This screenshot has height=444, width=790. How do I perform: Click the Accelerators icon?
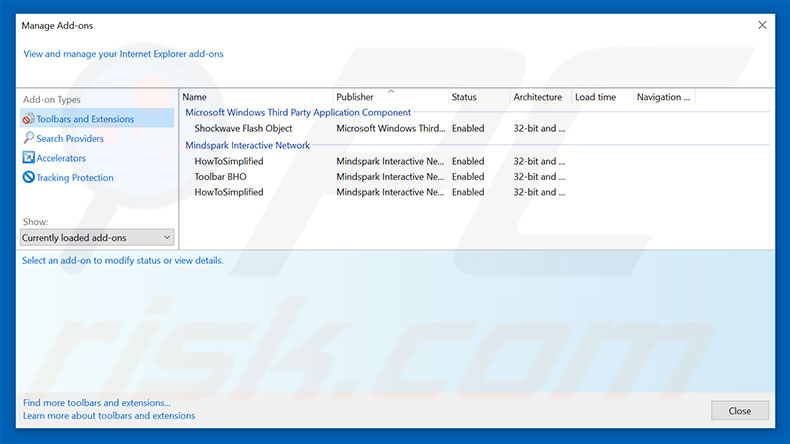point(28,158)
